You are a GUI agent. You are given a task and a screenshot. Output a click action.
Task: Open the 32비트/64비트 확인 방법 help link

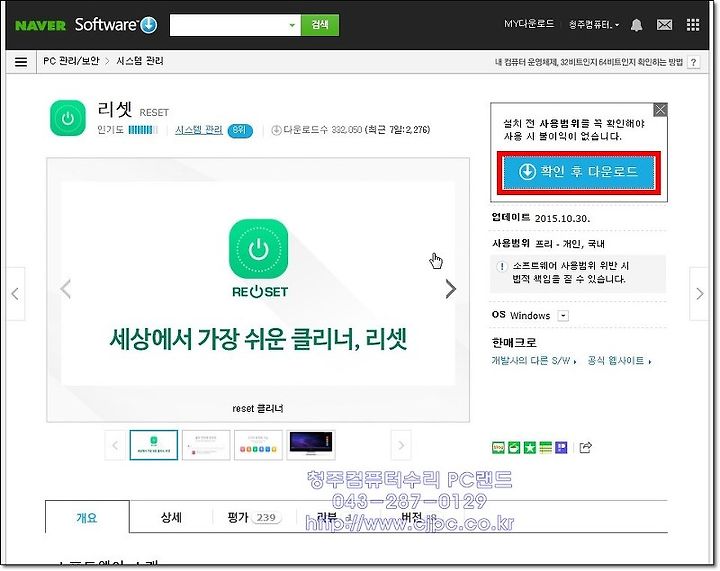click(x=589, y=62)
